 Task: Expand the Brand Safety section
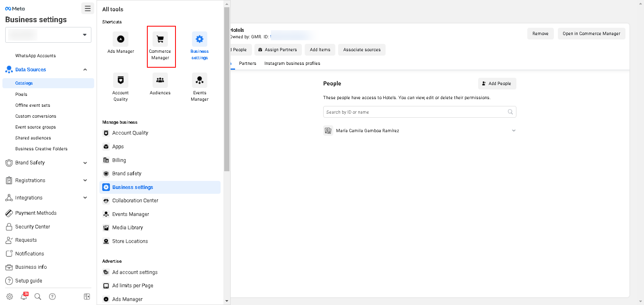pyautogui.click(x=85, y=163)
